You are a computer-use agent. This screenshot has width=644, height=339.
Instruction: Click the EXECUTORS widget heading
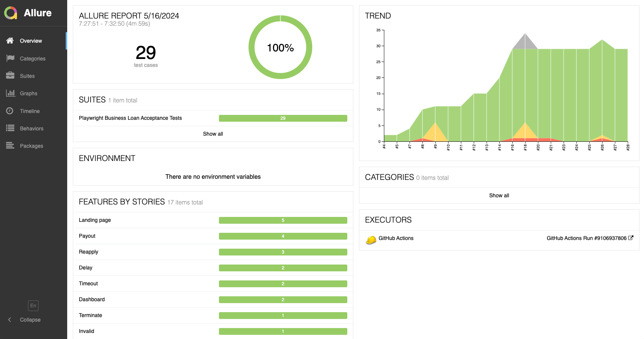[388, 220]
